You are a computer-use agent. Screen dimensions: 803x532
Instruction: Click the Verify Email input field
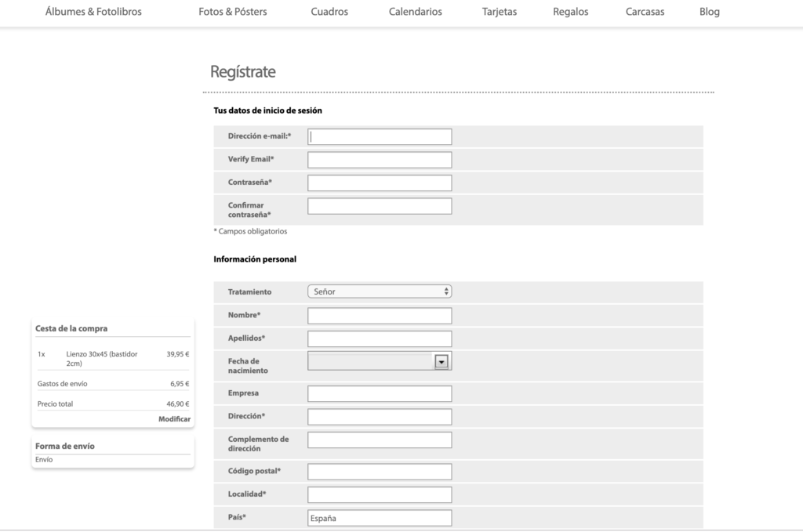(x=380, y=160)
